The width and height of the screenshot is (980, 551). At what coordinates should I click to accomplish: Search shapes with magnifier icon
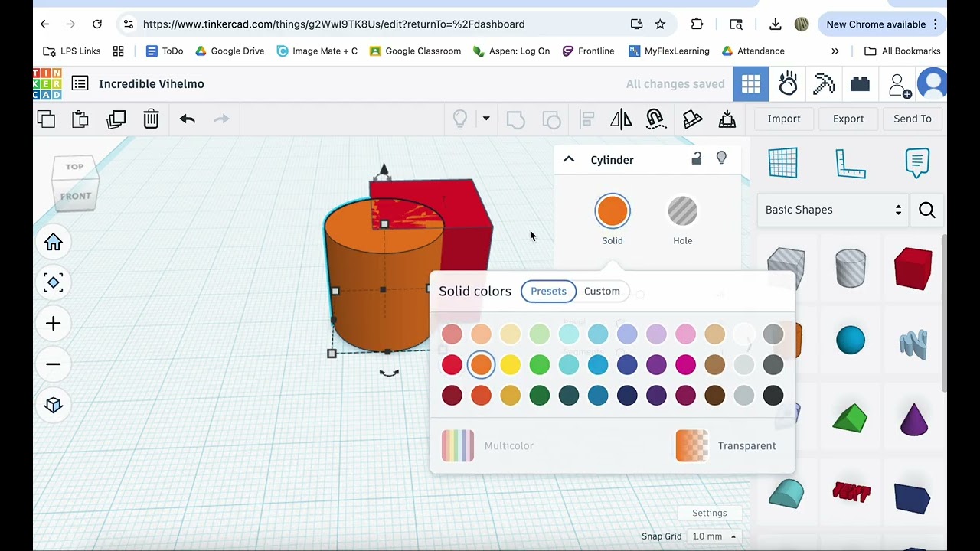tap(927, 210)
